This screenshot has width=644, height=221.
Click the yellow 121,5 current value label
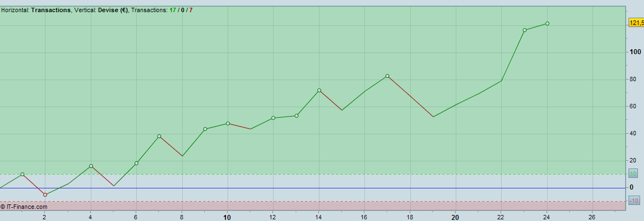(636, 23)
